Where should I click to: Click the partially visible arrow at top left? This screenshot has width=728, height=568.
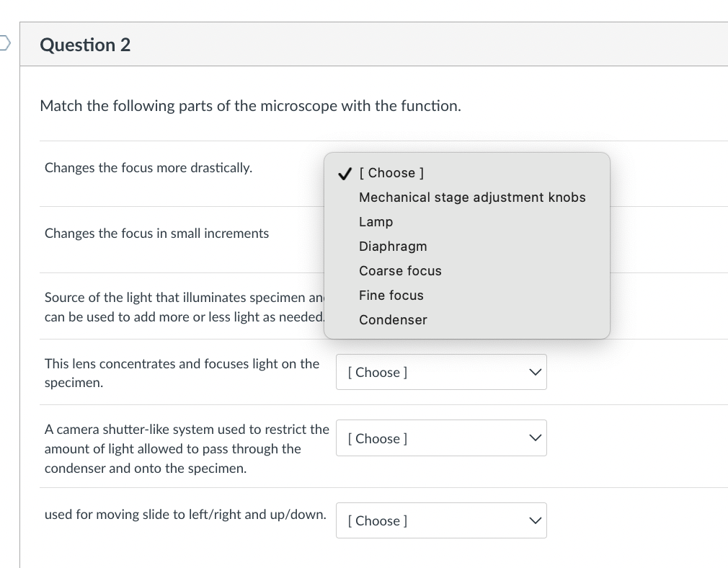[3, 43]
